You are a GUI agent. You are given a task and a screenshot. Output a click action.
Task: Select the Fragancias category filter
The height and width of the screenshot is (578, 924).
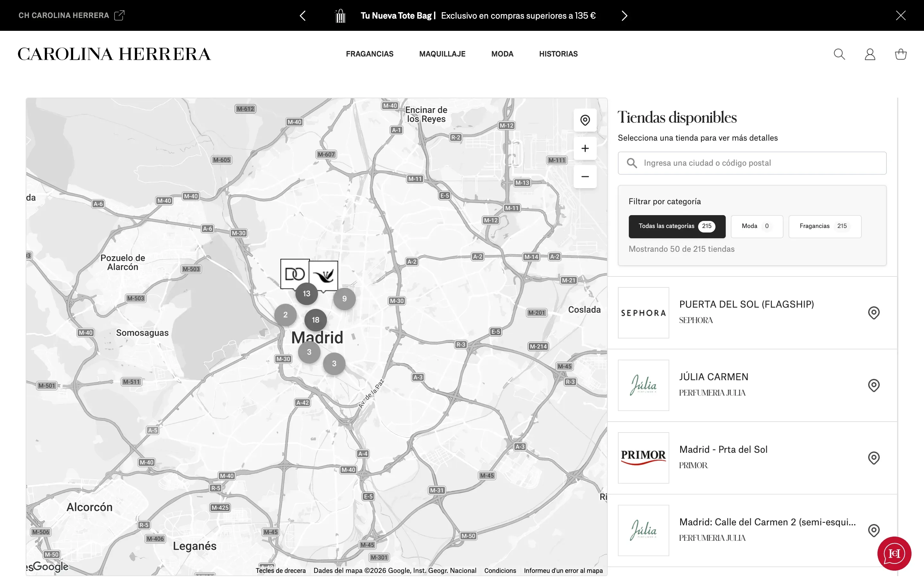click(825, 226)
